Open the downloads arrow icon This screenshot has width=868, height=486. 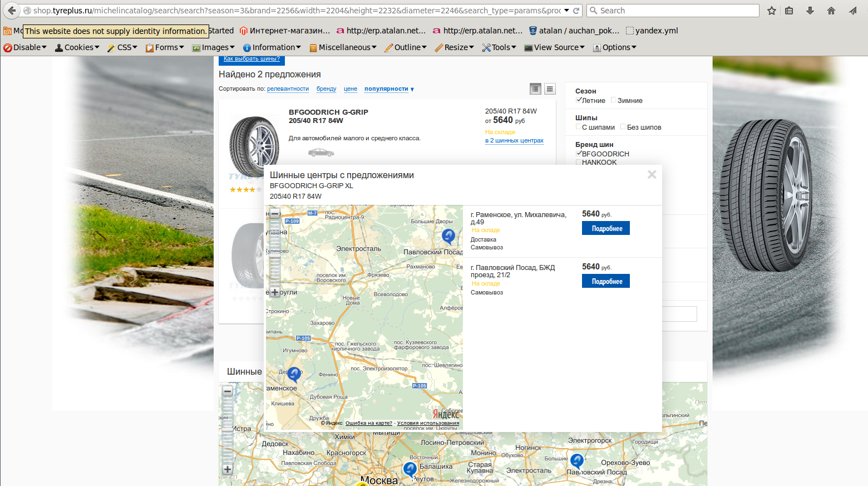[x=810, y=11]
